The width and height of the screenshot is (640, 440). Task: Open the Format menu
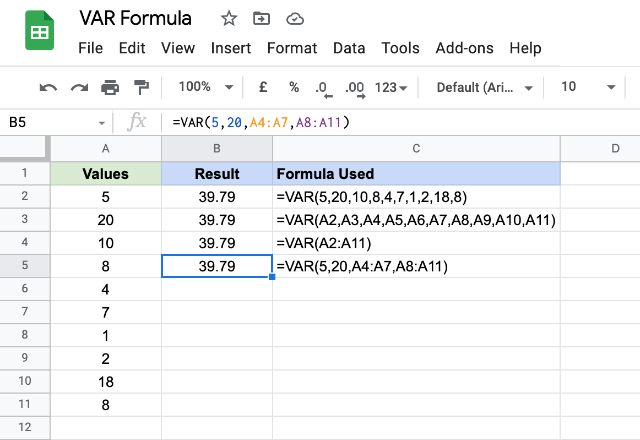click(x=292, y=48)
